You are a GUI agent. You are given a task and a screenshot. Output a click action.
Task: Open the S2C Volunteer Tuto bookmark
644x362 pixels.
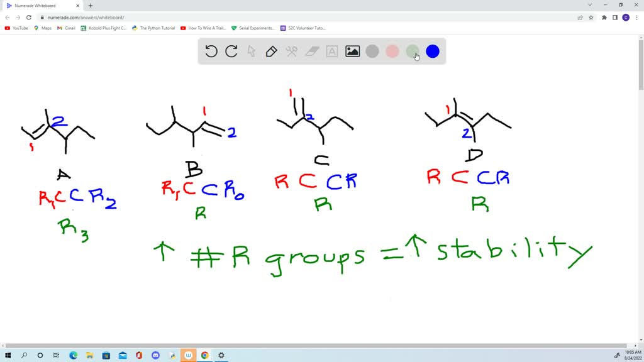pyautogui.click(x=305, y=28)
